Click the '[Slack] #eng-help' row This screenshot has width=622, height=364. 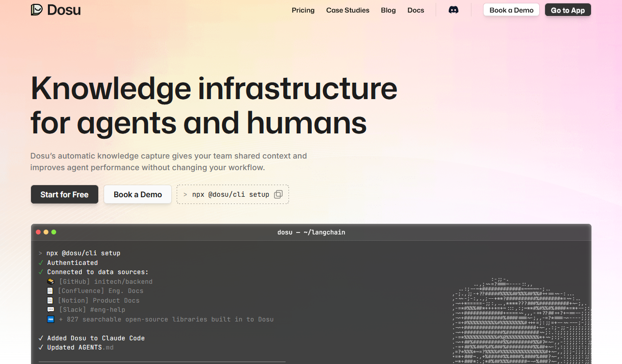(86, 310)
